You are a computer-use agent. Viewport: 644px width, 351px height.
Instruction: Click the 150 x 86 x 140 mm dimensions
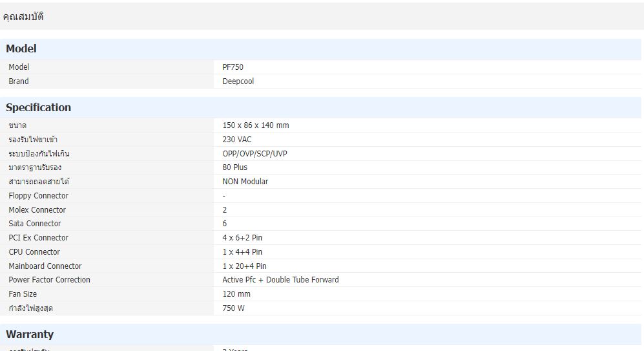pyautogui.click(x=255, y=125)
